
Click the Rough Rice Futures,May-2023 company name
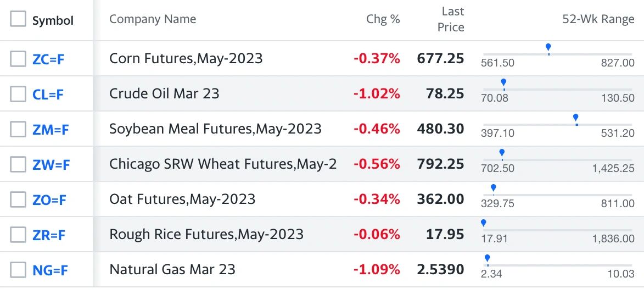point(206,235)
